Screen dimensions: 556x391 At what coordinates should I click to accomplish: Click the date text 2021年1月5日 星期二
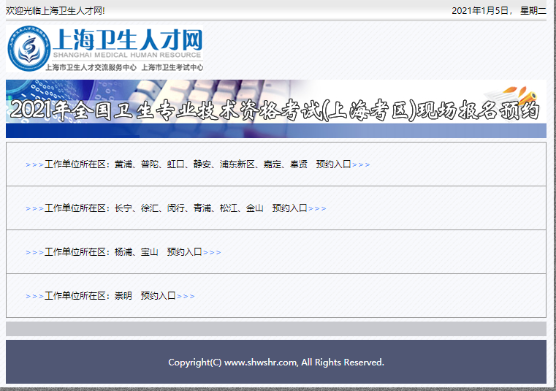coord(499,11)
